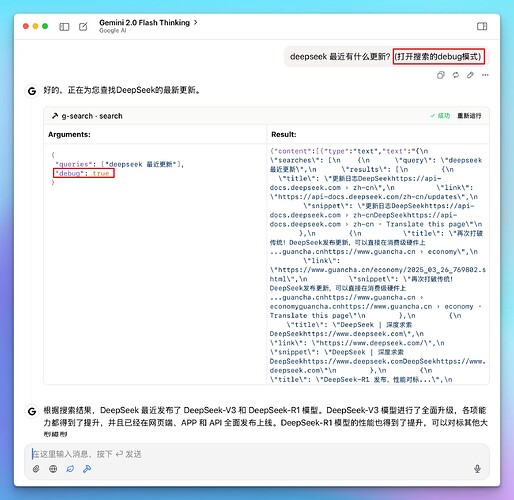The width and height of the screenshot is (514, 500).
Task: Toggle the left sidebar panel icon
Action: coord(64,27)
